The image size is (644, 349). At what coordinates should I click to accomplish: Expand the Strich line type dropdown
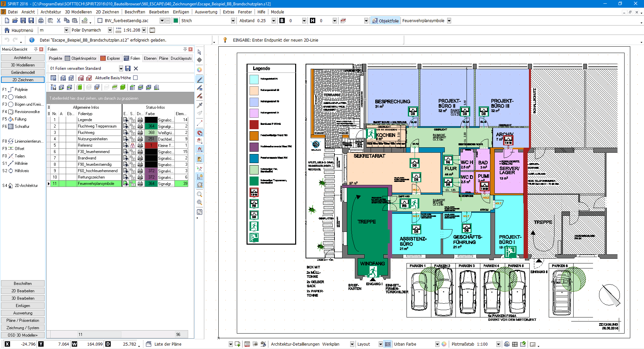[x=233, y=21]
